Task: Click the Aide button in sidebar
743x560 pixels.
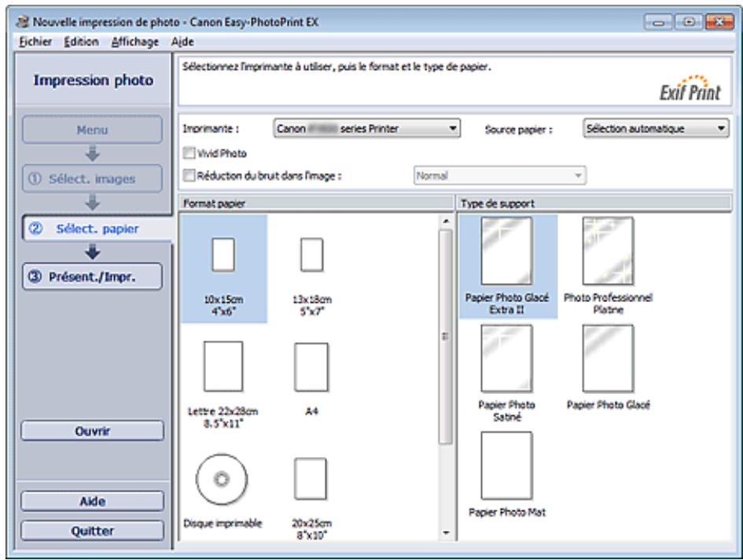Action: coord(92,501)
